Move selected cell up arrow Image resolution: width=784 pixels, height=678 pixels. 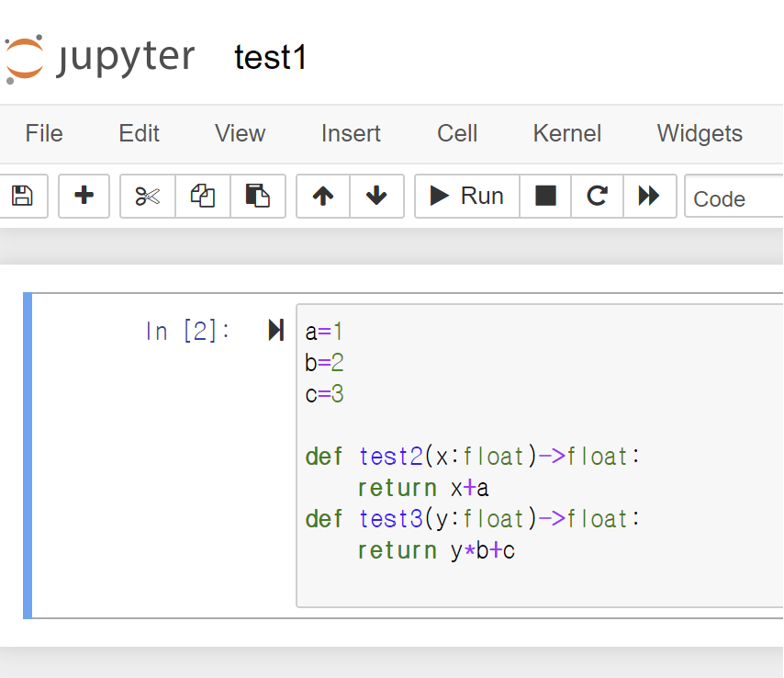323,196
